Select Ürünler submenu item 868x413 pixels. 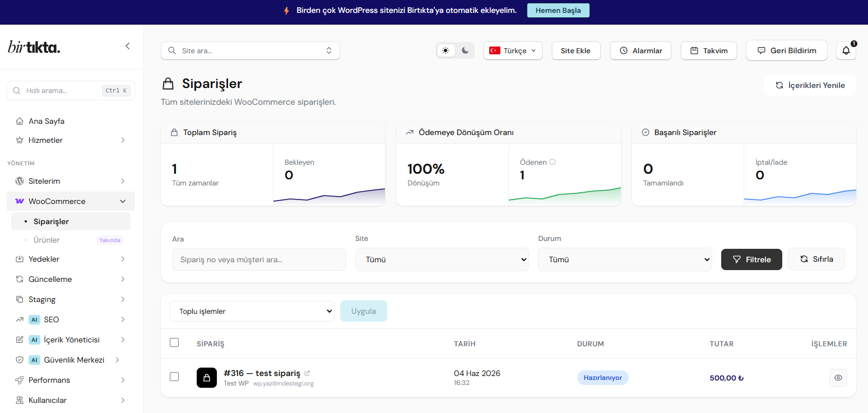click(x=71, y=240)
